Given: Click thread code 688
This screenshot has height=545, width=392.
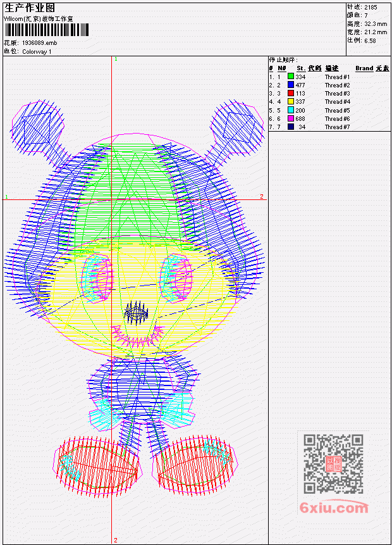Looking at the screenshot, I should pos(300,119).
